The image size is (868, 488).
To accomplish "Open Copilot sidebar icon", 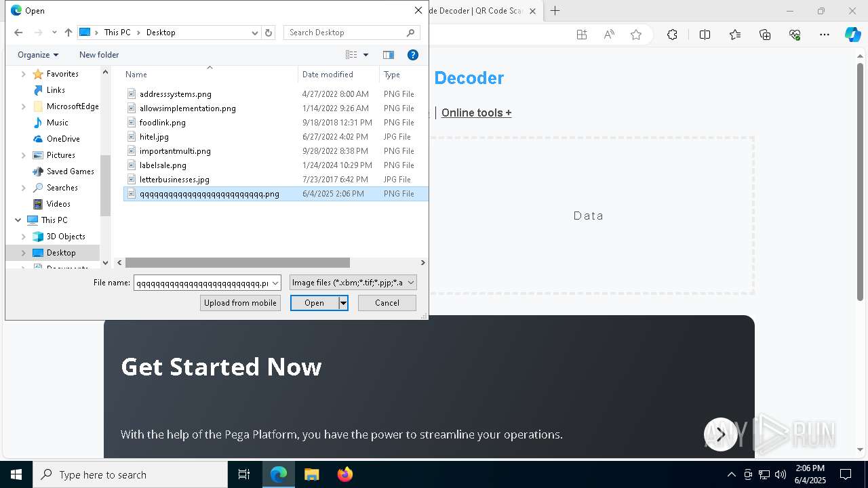I will (852, 35).
